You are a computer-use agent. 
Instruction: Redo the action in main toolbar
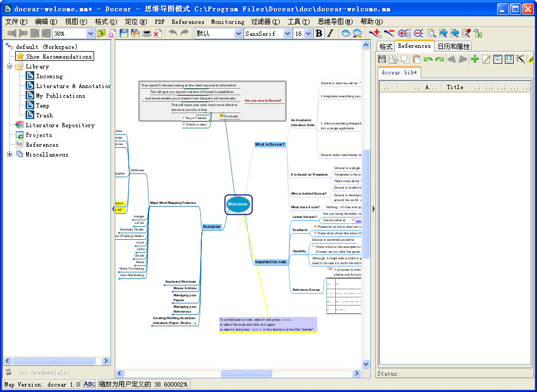click(x=184, y=33)
